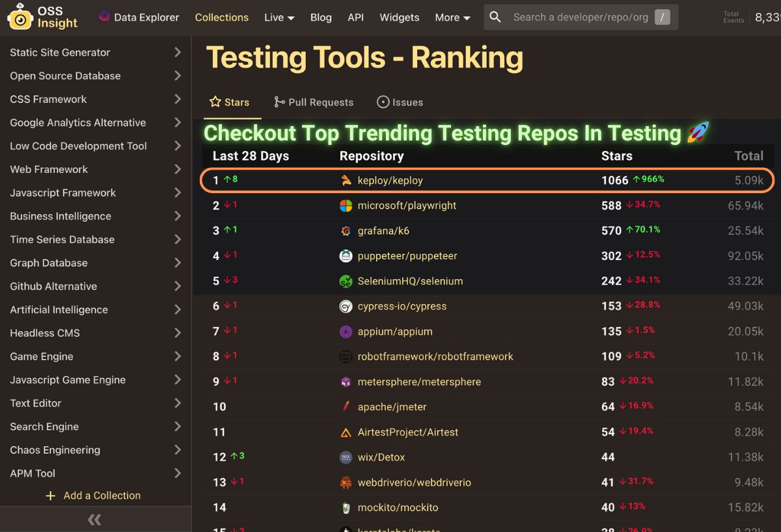Switch to the Issues tab

coord(400,102)
